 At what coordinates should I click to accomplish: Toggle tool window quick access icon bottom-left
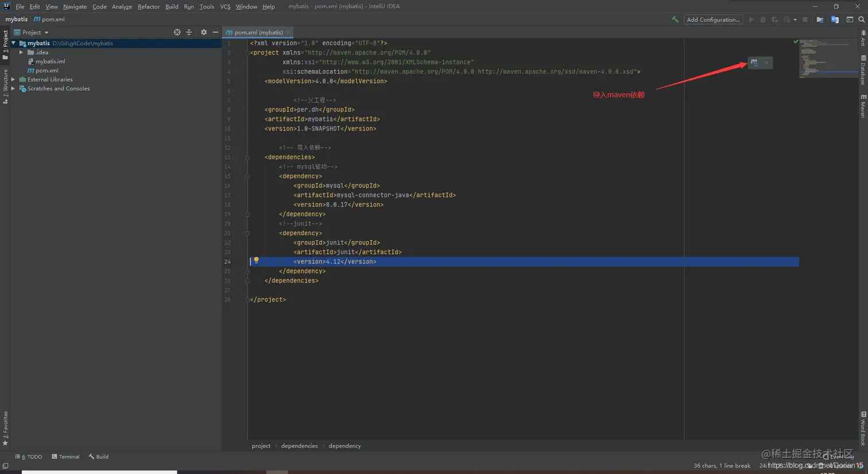pos(5,466)
